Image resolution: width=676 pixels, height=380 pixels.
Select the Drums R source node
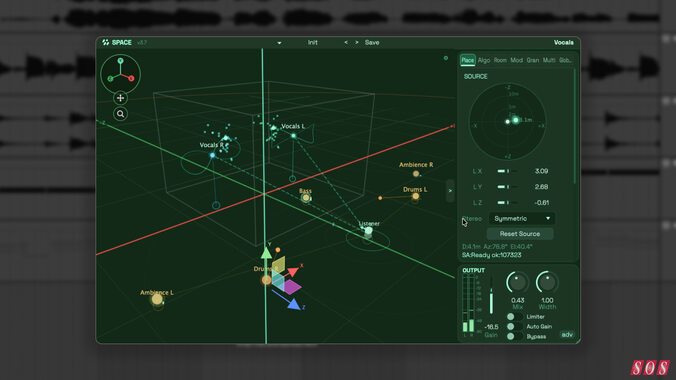[266, 280]
